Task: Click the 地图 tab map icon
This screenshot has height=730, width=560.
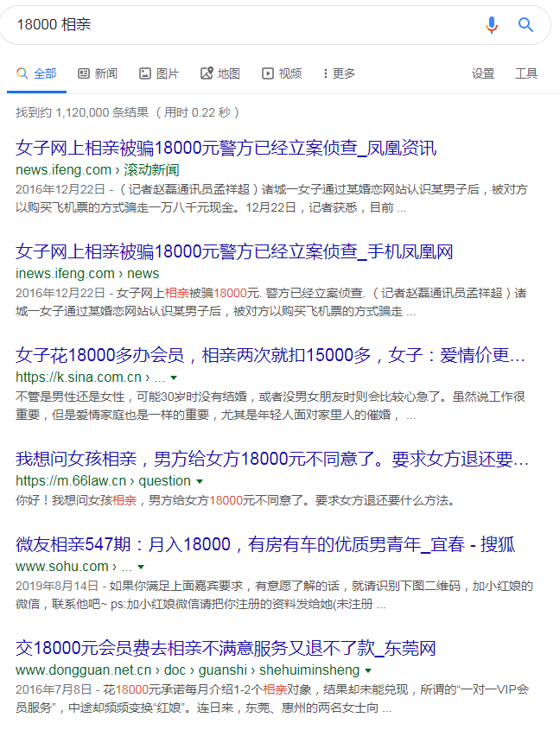Action: [207, 73]
